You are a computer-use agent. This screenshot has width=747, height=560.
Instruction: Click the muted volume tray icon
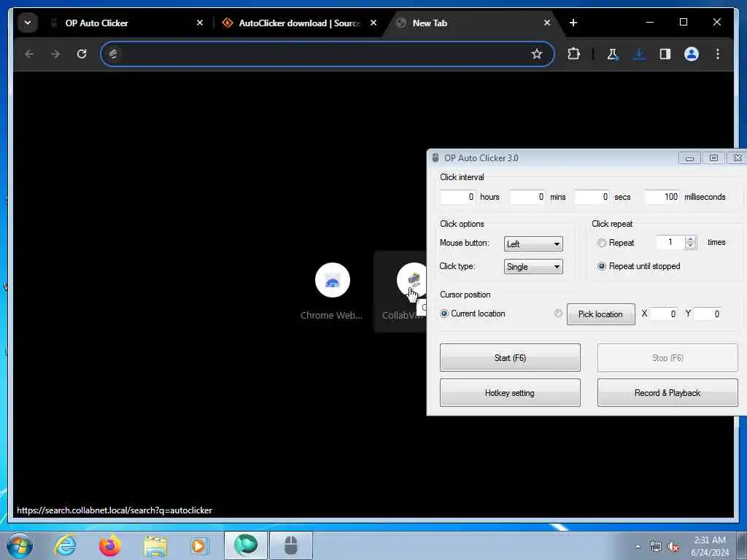[673, 547]
